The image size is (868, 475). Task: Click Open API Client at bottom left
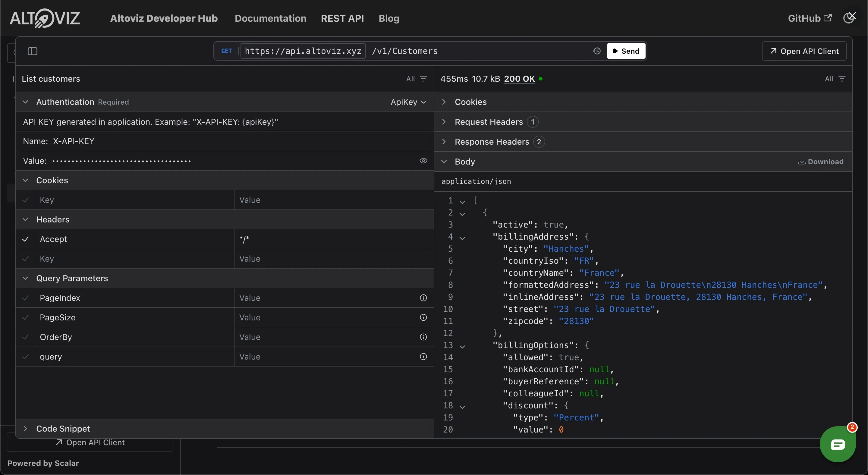coord(90,442)
